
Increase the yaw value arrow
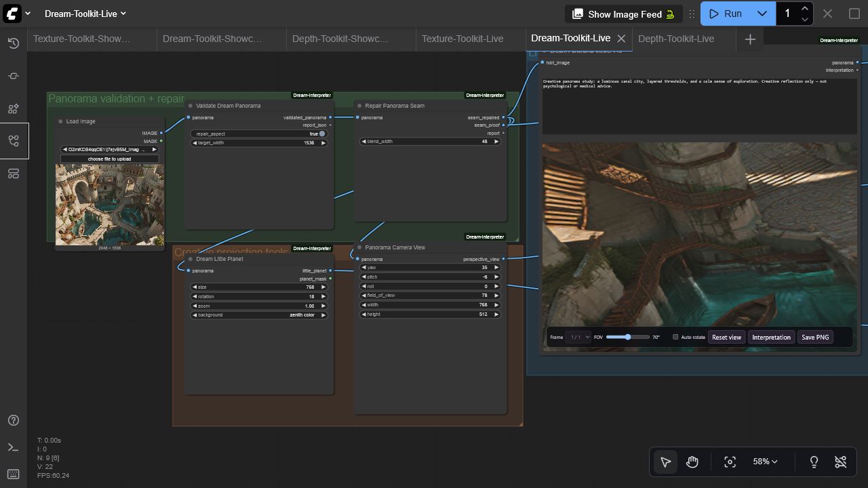pos(496,268)
